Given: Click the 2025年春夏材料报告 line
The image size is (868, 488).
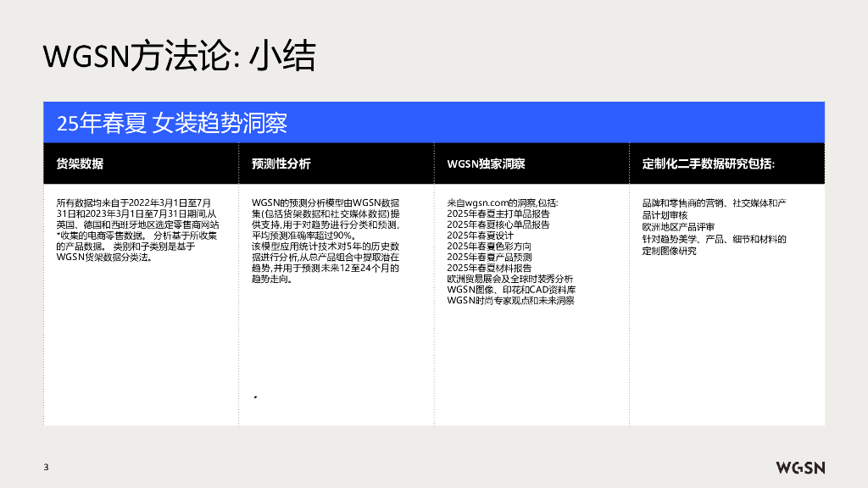Looking at the screenshot, I should pyautogui.click(x=489, y=268).
